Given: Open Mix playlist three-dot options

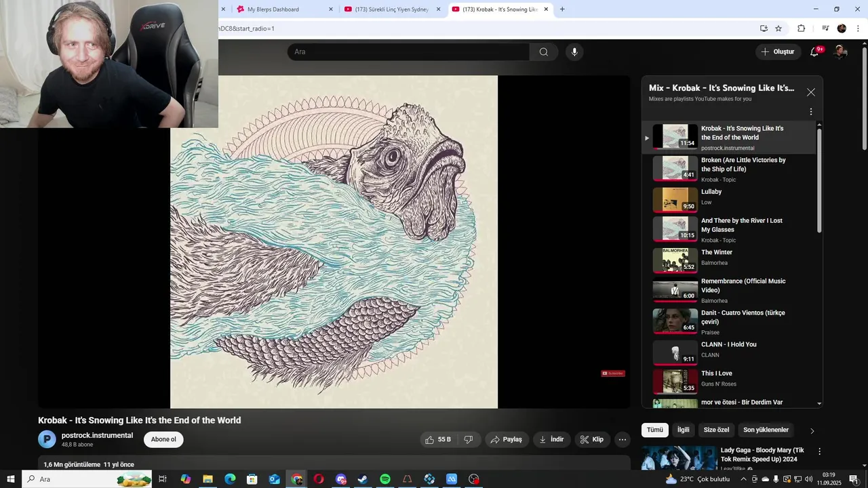Looking at the screenshot, I should click(x=811, y=112).
